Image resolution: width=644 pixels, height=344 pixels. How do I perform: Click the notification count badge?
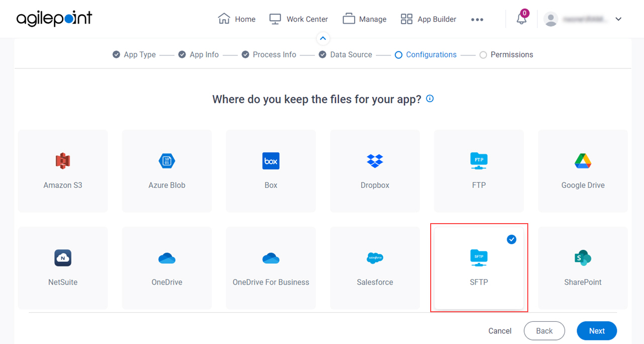pyautogui.click(x=525, y=14)
